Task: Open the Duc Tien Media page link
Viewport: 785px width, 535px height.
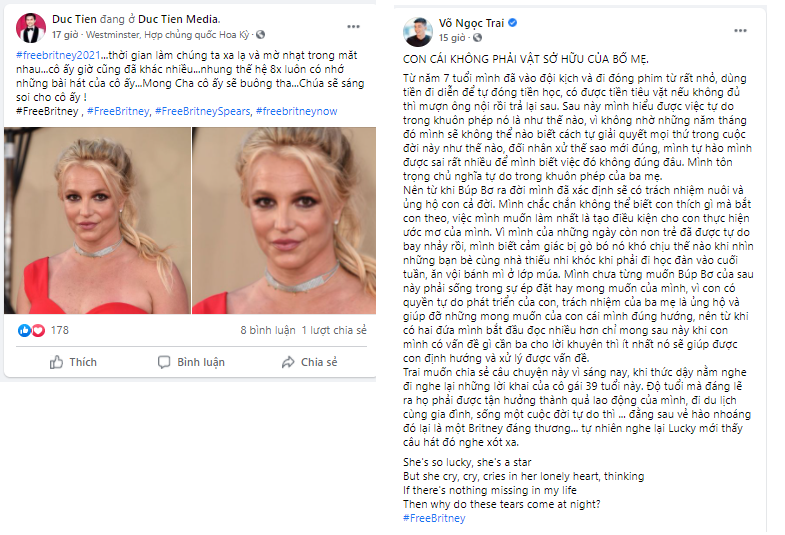Action: tap(178, 19)
